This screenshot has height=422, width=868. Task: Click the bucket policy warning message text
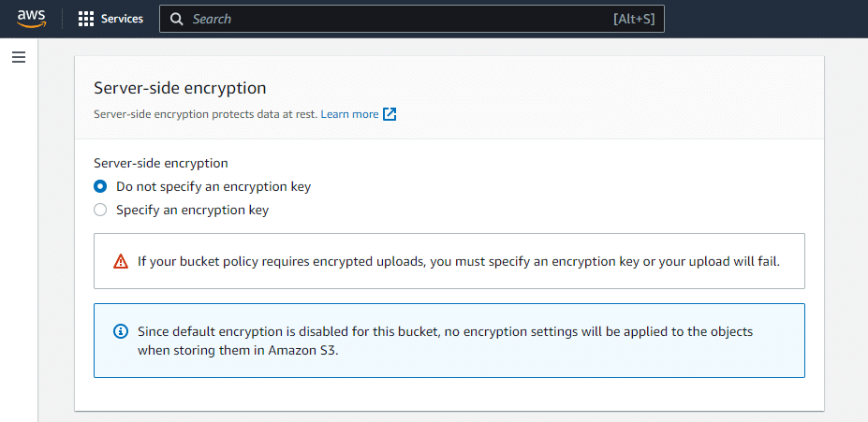[x=459, y=261]
